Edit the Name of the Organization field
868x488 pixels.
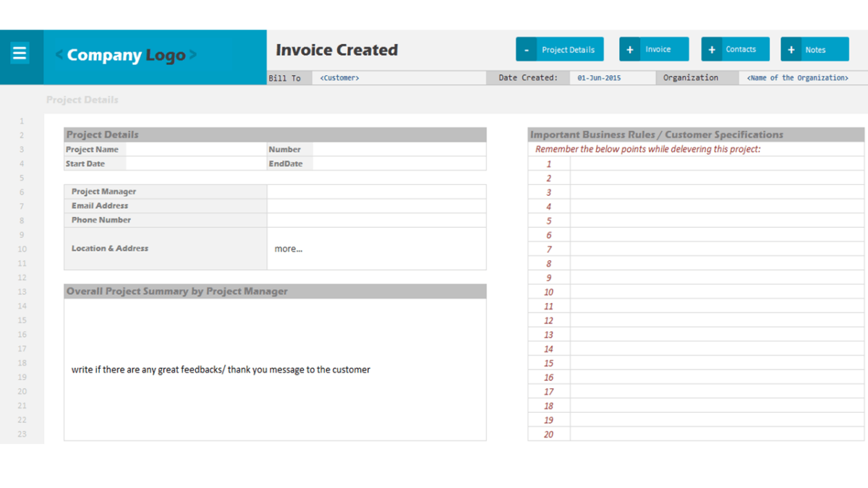click(796, 77)
